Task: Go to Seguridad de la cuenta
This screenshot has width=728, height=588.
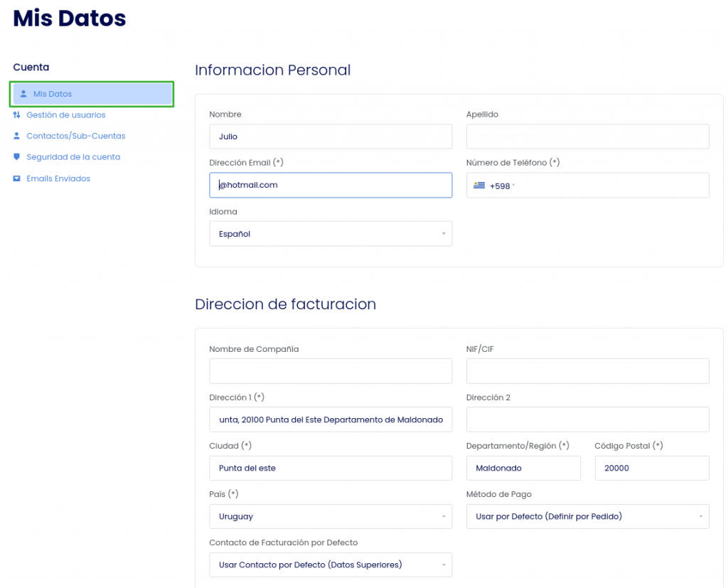Action: click(73, 157)
